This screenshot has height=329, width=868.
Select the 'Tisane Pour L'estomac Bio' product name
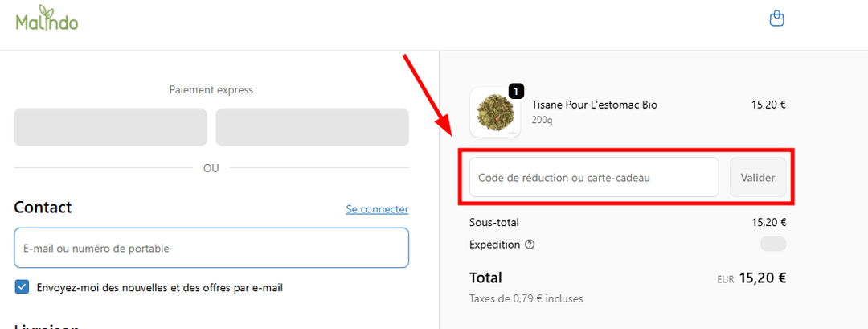(x=594, y=105)
